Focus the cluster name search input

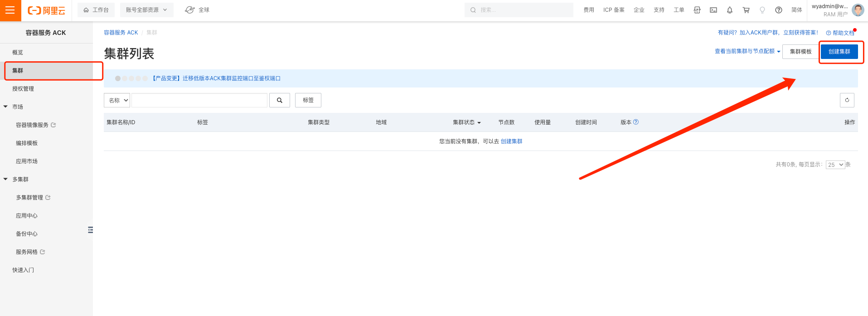pyautogui.click(x=199, y=100)
